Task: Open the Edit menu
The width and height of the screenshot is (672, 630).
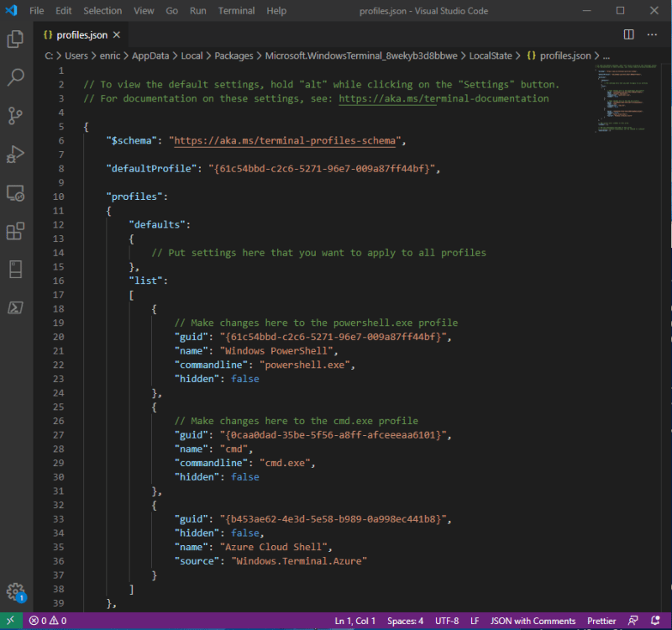Action: pyautogui.click(x=64, y=11)
